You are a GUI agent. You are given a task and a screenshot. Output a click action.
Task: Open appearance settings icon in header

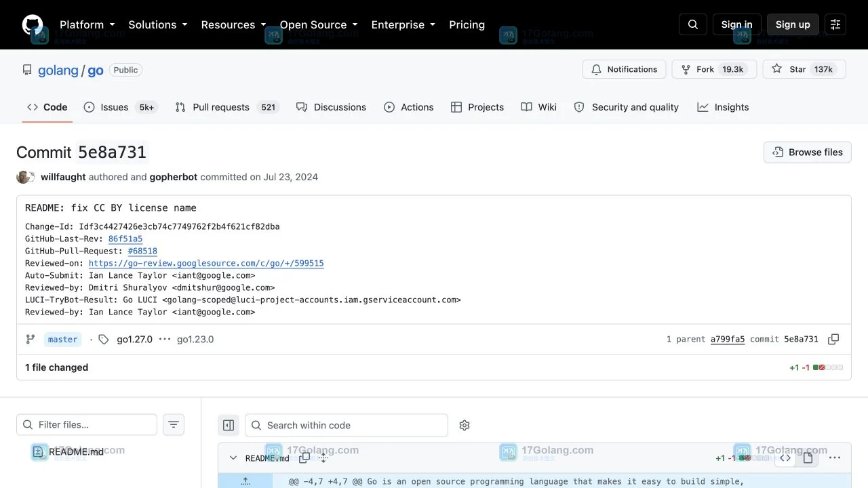[x=835, y=24]
